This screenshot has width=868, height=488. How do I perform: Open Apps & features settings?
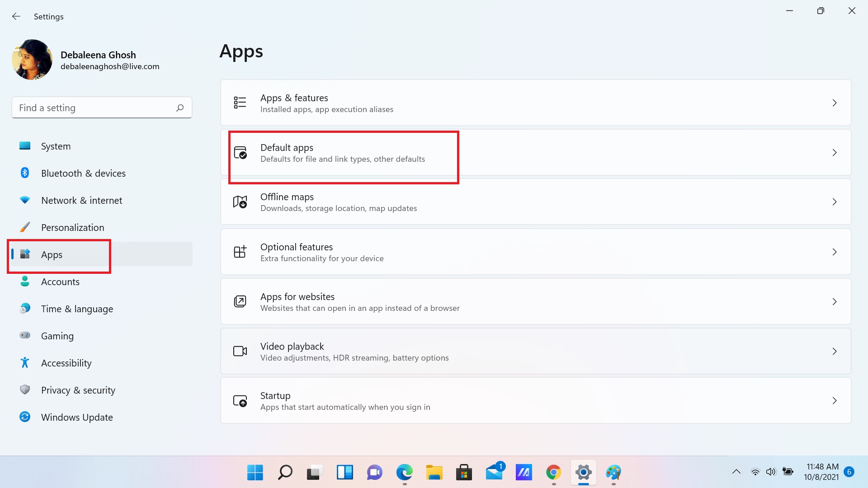coord(536,103)
